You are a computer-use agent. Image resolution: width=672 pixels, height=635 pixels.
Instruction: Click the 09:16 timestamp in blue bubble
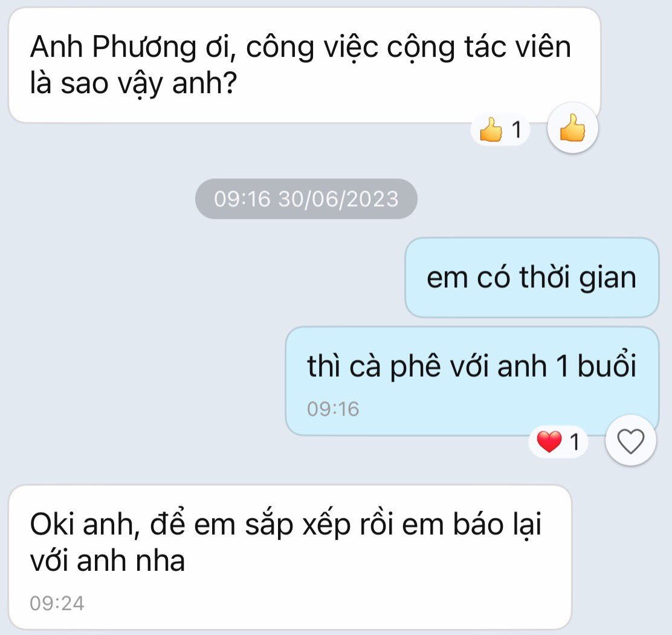tap(333, 409)
